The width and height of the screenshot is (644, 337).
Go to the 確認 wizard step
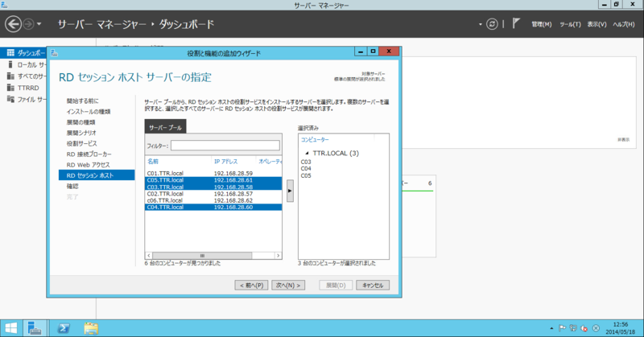(72, 187)
